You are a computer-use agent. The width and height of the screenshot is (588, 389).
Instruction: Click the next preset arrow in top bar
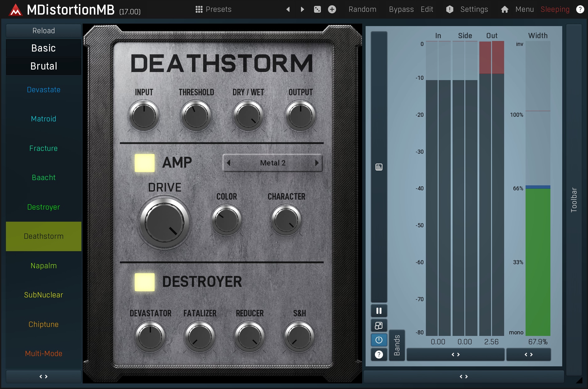302,9
